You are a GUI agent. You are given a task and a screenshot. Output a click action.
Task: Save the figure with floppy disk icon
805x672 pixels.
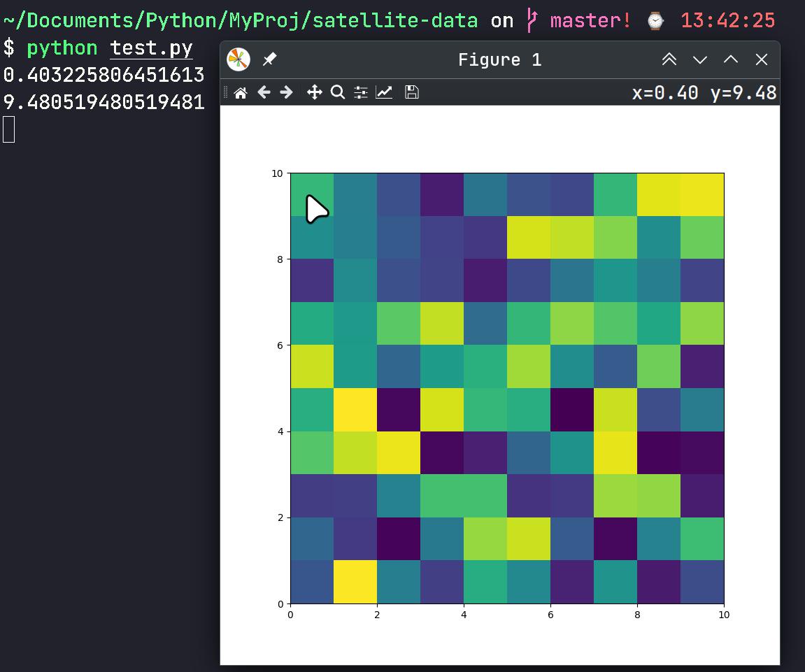point(412,92)
